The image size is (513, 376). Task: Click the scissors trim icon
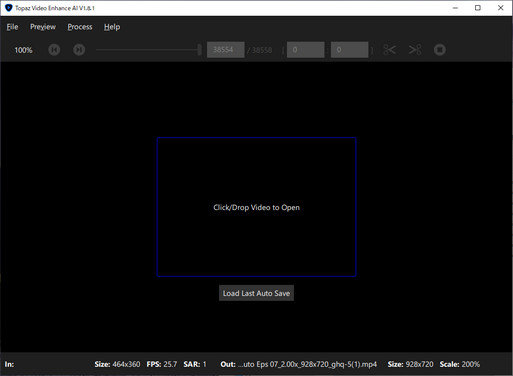[x=390, y=50]
